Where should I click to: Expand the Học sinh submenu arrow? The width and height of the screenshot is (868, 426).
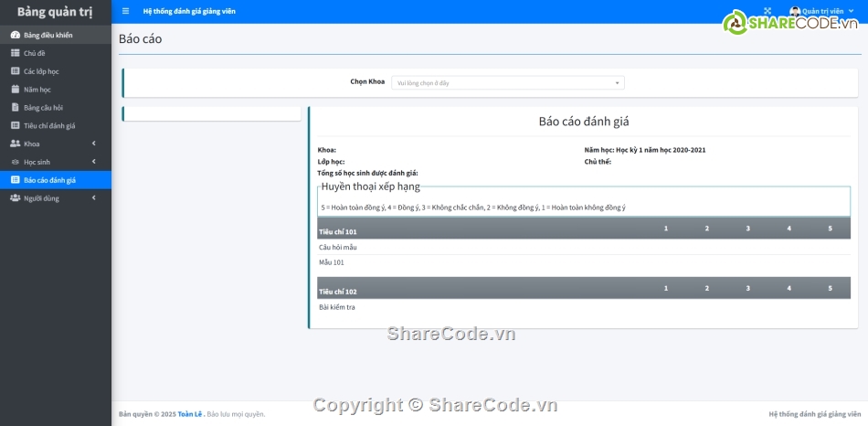pyautogui.click(x=94, y=162)
